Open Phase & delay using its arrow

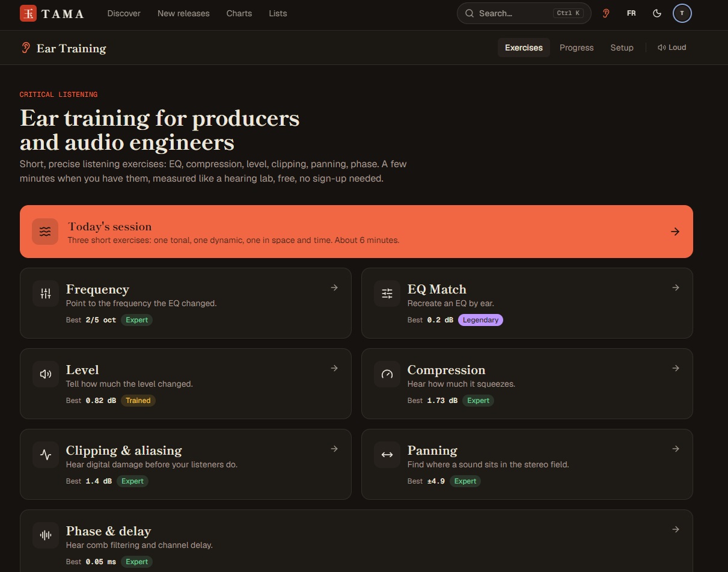point(676,529)
